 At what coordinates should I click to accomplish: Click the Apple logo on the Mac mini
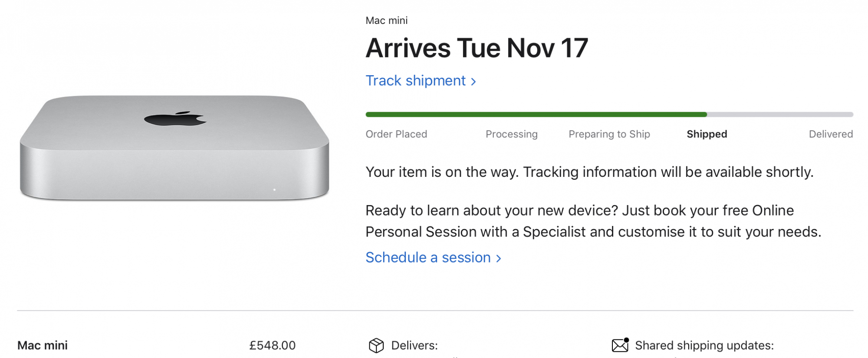point(175,119)
